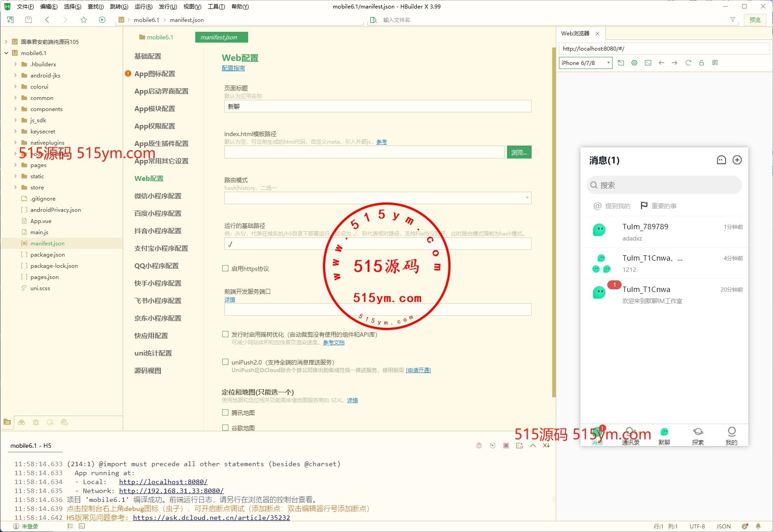Click the 页面标题 input field

[x=378, y=107]
